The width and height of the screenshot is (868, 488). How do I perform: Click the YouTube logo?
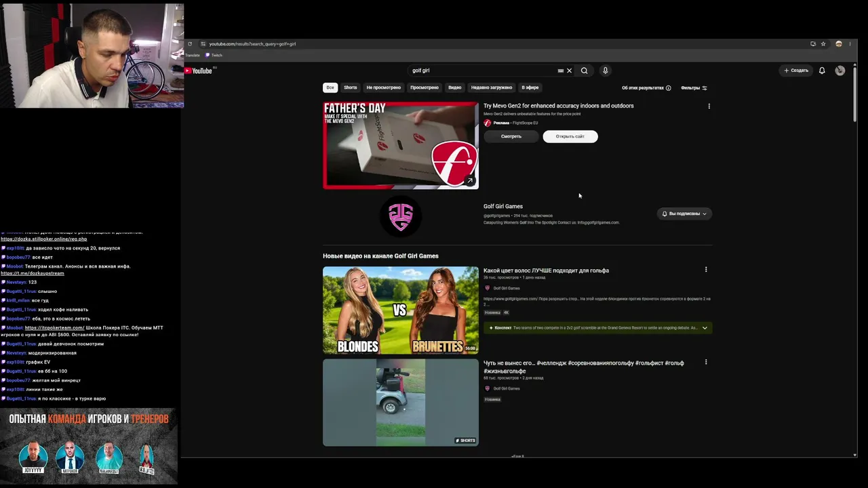coord(199,70)
